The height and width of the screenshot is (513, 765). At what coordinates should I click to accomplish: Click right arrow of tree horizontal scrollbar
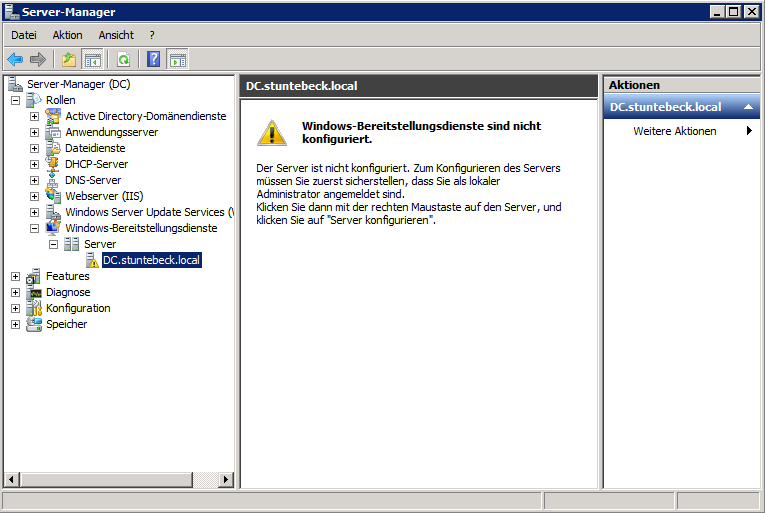point(225,479)
